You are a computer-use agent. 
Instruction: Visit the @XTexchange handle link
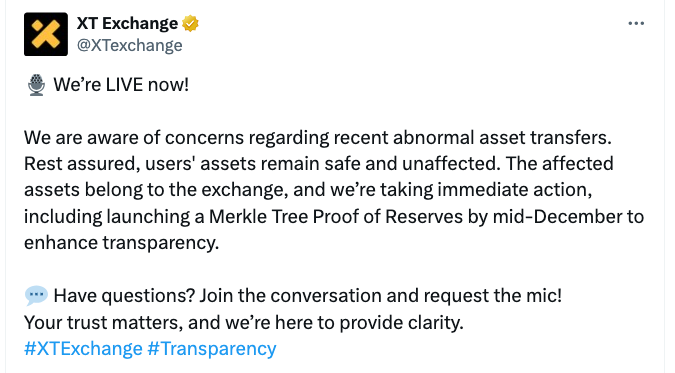click(130, 45)
